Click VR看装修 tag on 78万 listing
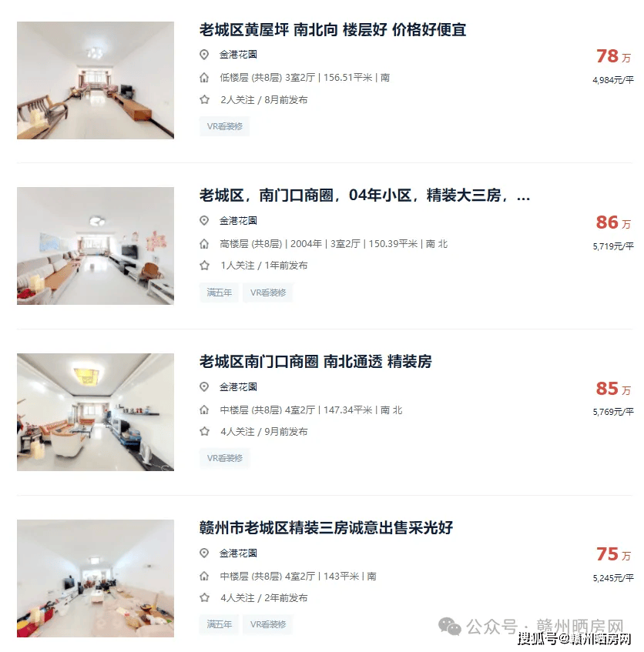This screenshot has height=652, width=644. click(x=225, y=126)
